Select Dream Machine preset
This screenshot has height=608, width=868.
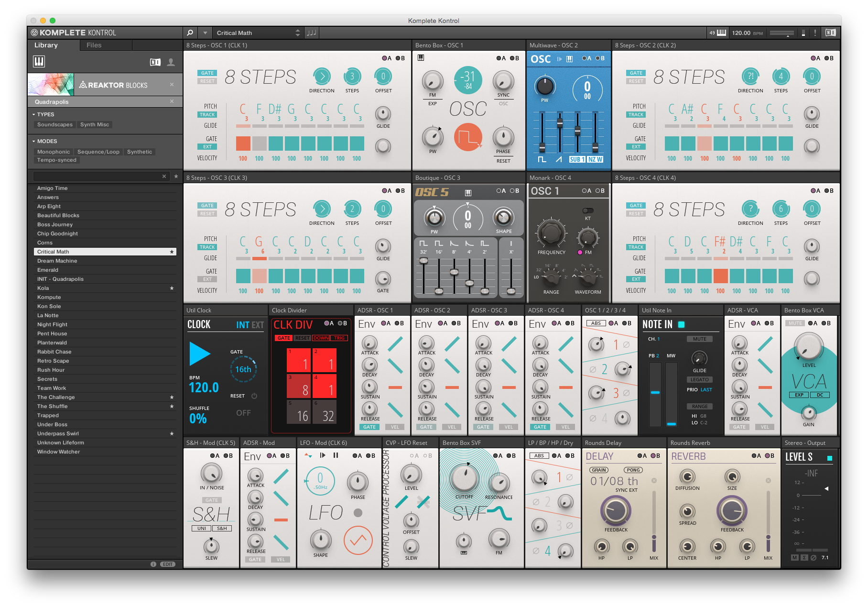(105, 261)
